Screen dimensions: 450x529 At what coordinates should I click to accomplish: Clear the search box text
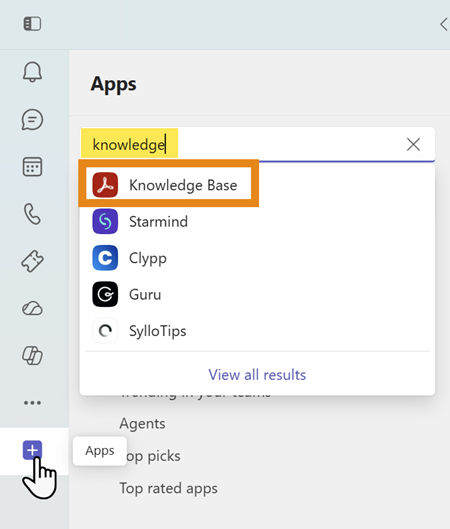(x=413, y=144)
